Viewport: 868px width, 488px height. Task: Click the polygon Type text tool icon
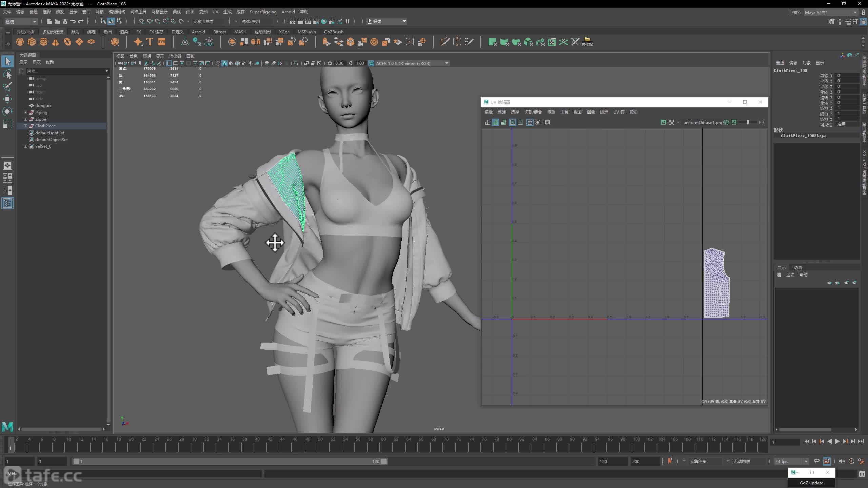150,42
